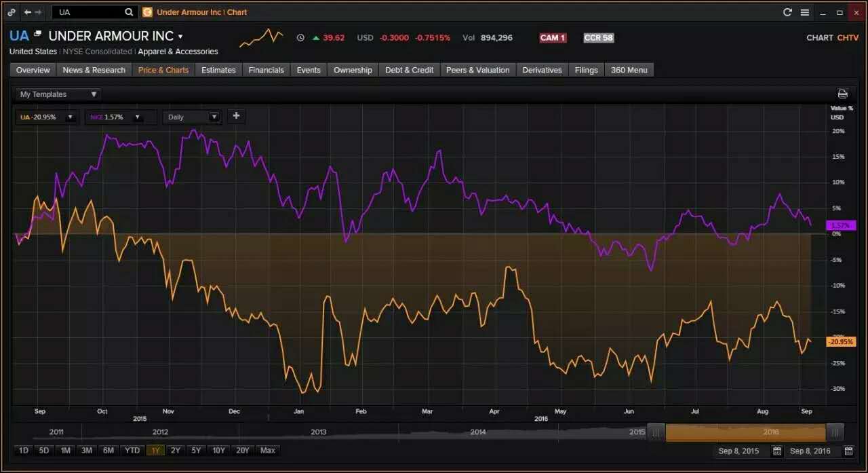Screen dimensions: 868x473
Task: Click the CAM 1 badge
Action: pyautogui.click(x=553, y=38)
